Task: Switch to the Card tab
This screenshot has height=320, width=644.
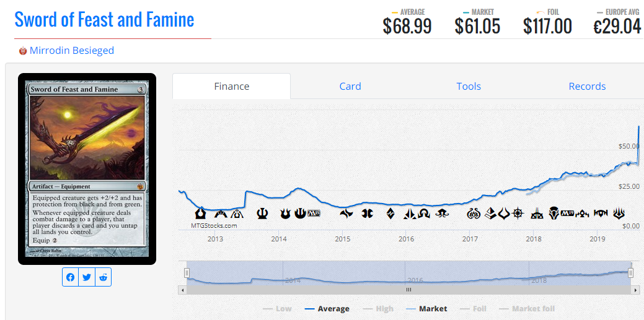Action: 350,86
